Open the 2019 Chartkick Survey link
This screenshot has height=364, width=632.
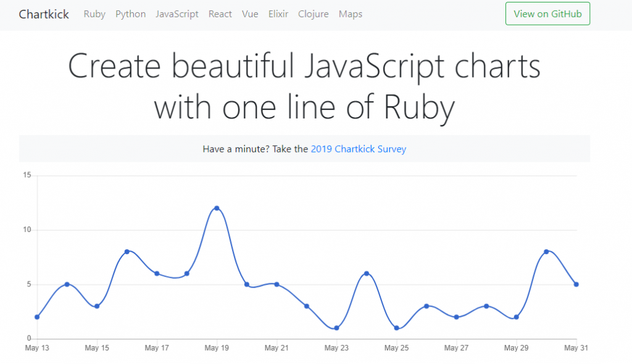click(359, 149)
